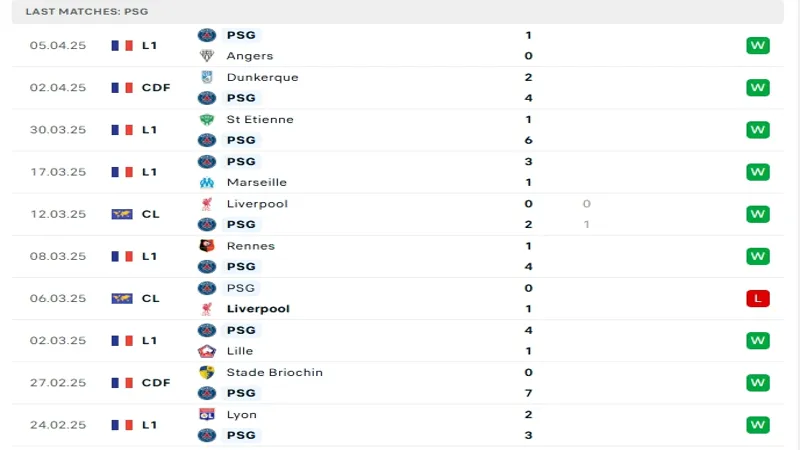Click the St Etienne green crest icon
This screenshot has width=800, height=450.
pyautogui.click(x=207, y=119)
